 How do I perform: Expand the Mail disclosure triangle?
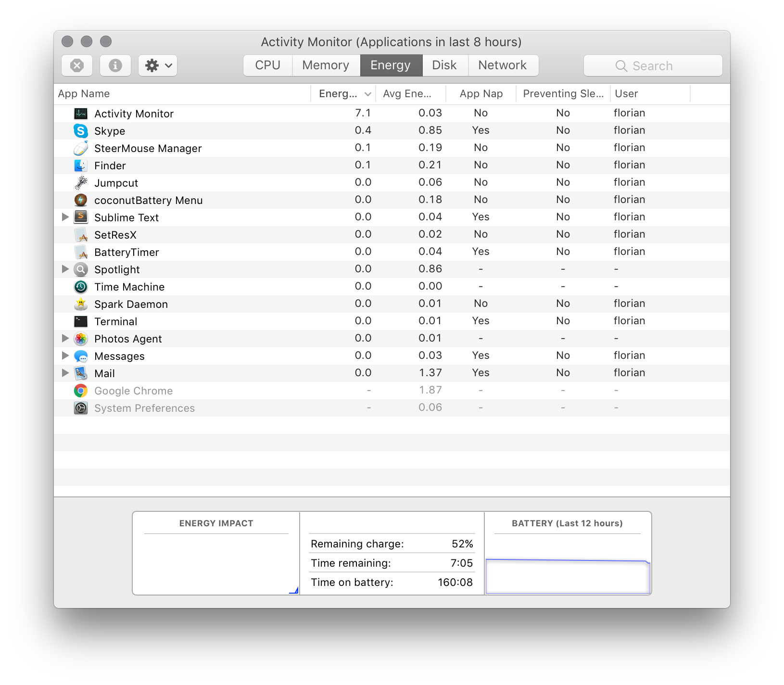pyautogui.click(x=65, y=373)
